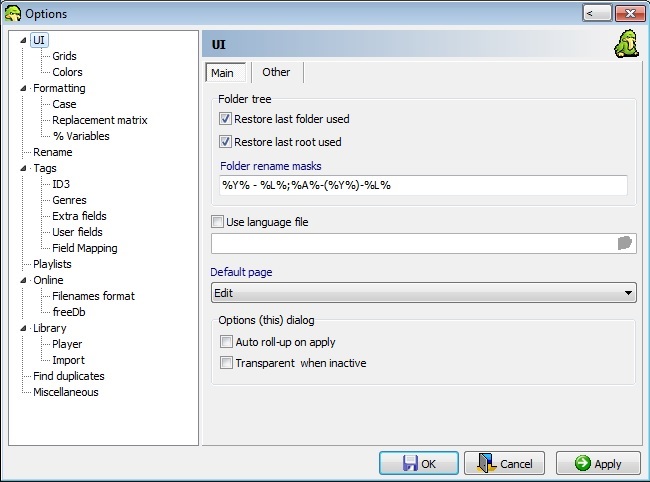Close the Options dialog

pos(630,13)
